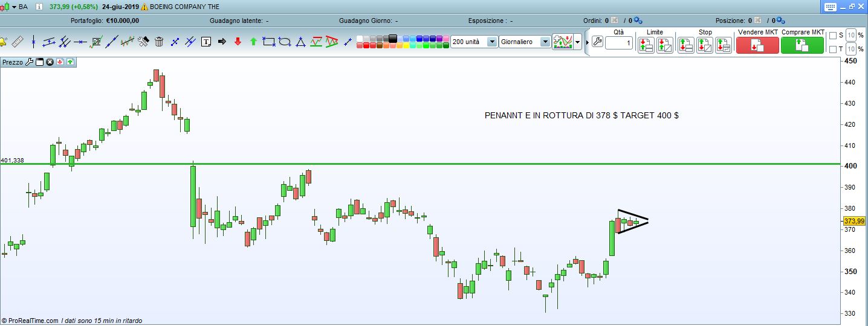The image size is (868, 326).
Task: Select the text annotation tool
Action: point(206,42)
